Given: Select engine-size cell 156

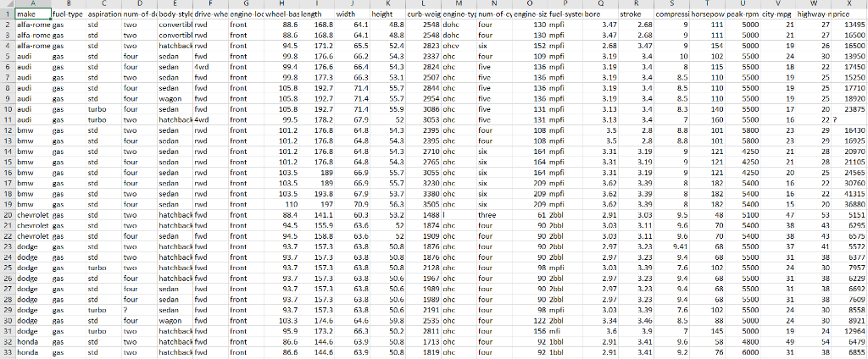Looking at the screenshot, I should pyautogui.click(x=529, y=333).
